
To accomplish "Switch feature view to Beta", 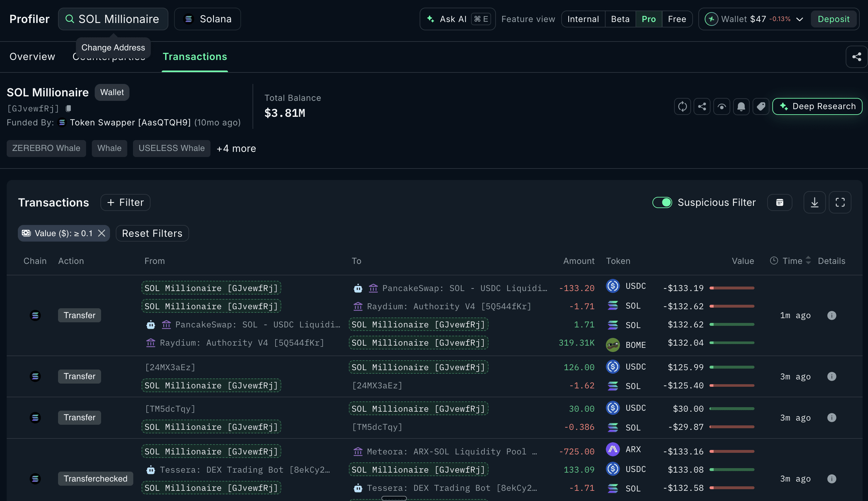I will pos(620,19).
